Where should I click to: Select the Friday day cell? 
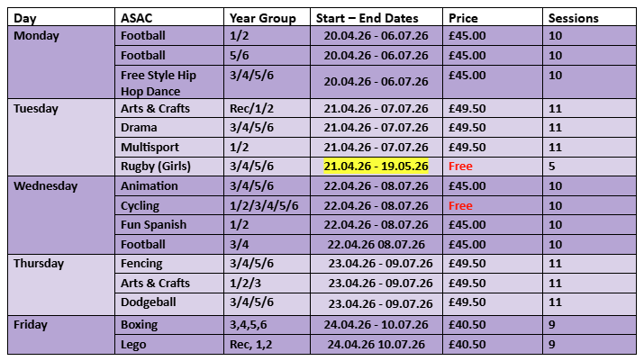click(x=32, y=324)
